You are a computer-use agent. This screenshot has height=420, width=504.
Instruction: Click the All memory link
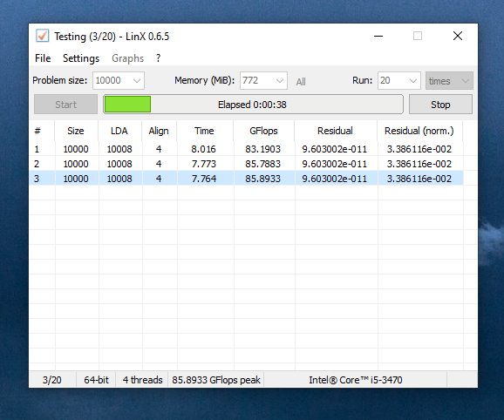coord(301,82)
